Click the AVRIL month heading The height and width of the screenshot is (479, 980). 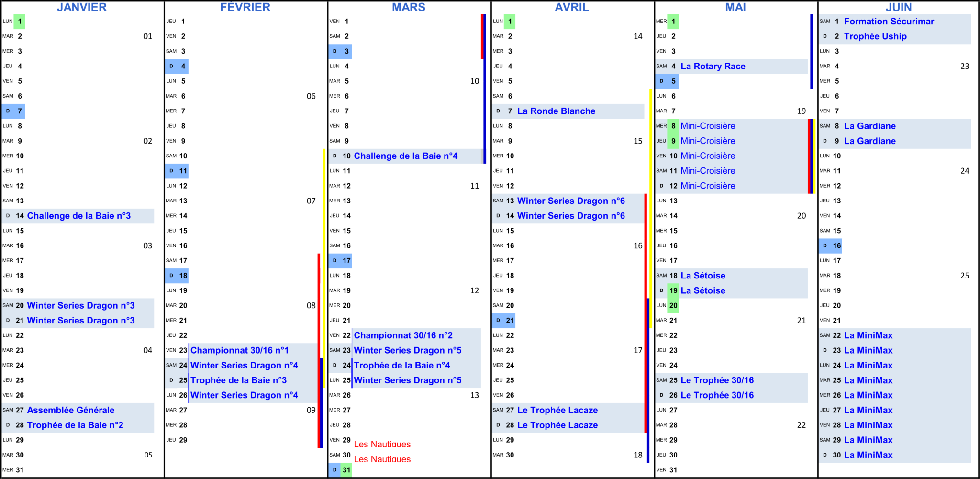click(572, 7)
